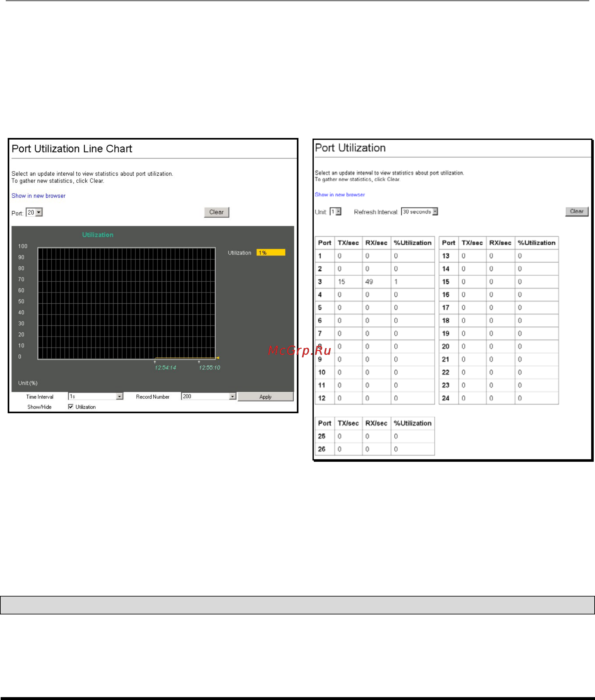The image size is (595, 700).
Task: Click the 100 label on chart axis
Action: (23, 246)
